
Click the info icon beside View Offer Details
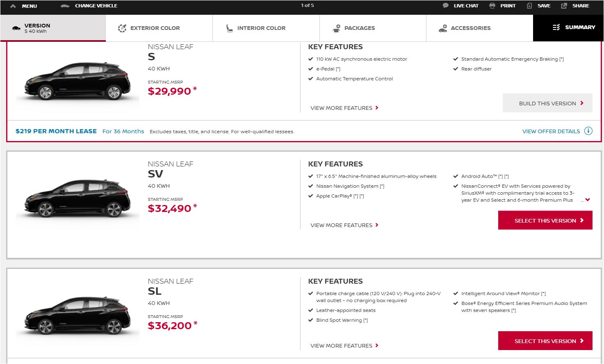[x=588, y=131]
